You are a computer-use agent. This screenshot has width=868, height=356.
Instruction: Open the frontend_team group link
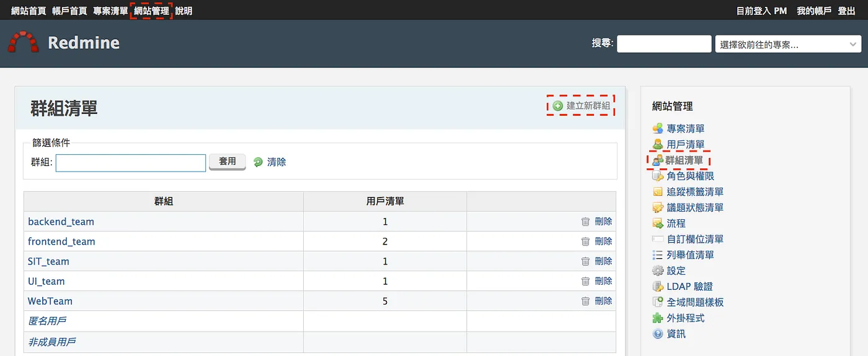tap(61, 241)
